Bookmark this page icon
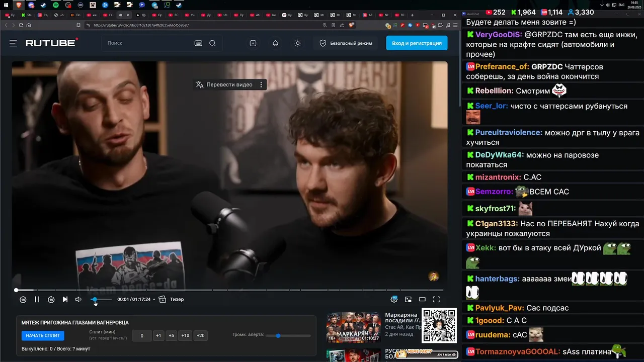644x362 pixels. (x=78, y=25)
